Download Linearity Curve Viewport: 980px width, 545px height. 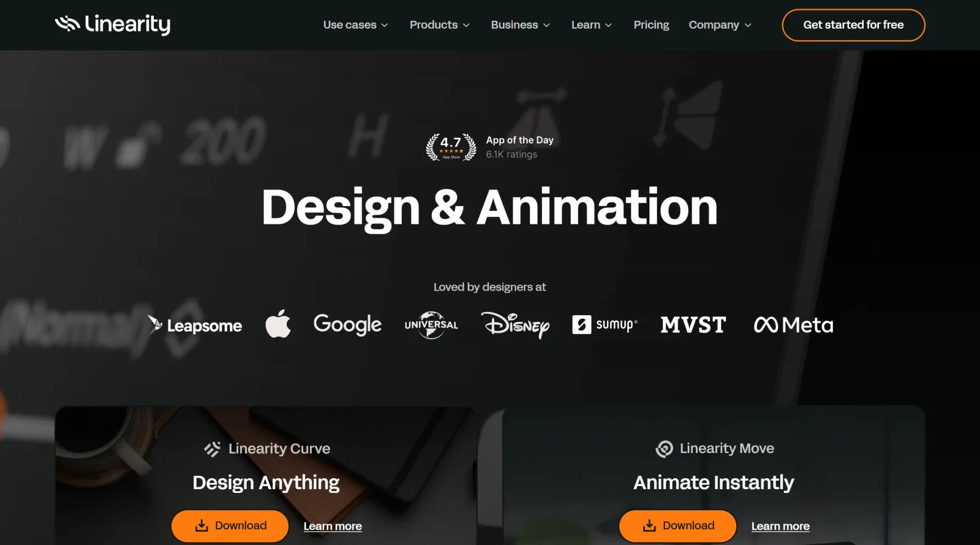pos(230,526)
